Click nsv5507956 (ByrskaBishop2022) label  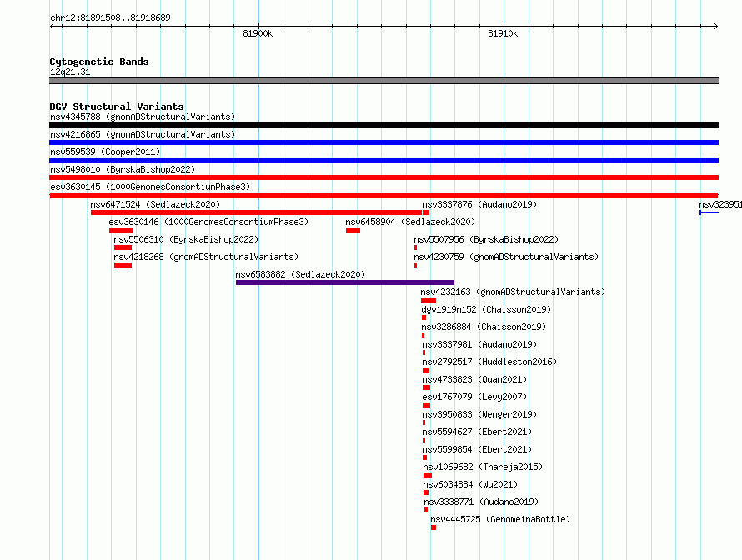tap(486, 239)
